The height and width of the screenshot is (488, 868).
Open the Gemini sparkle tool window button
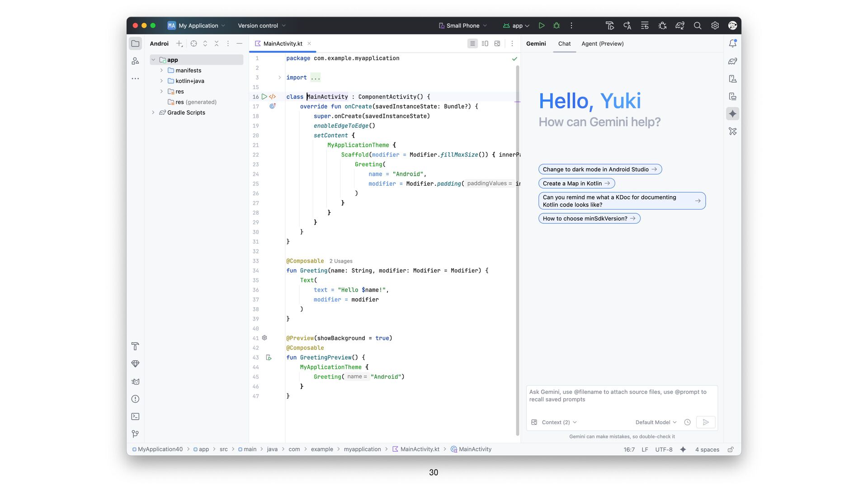coord(732,114)
